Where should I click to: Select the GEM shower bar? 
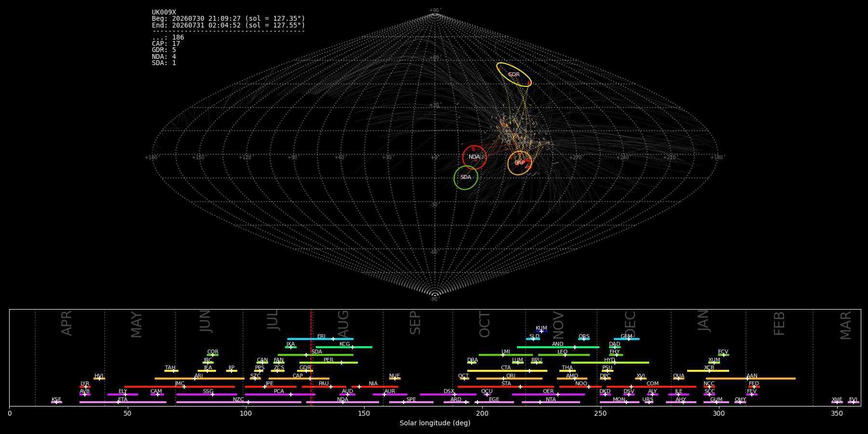tap(626, 339)
